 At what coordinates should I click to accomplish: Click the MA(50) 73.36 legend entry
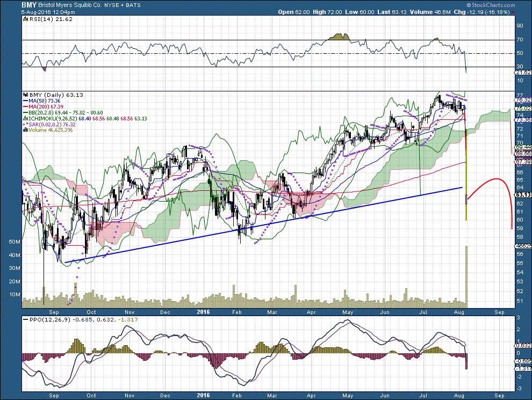click(x=41, y=101)
